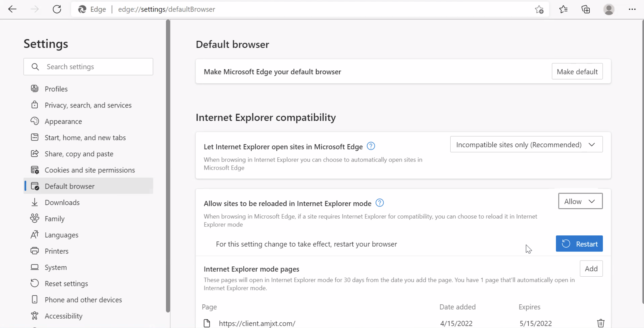Go to Privacy, search, and services
The image size is (644, 328).
click(88, 105)
